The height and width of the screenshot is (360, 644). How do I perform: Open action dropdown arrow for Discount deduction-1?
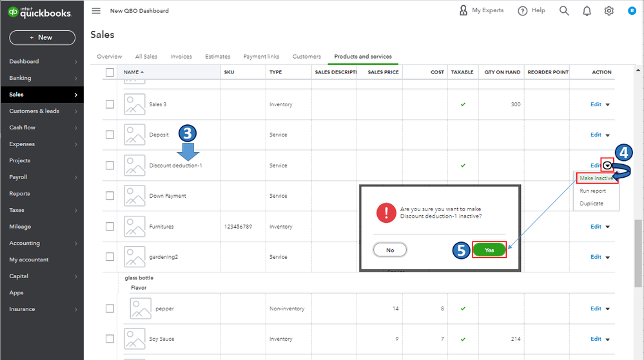coord(607,166)
